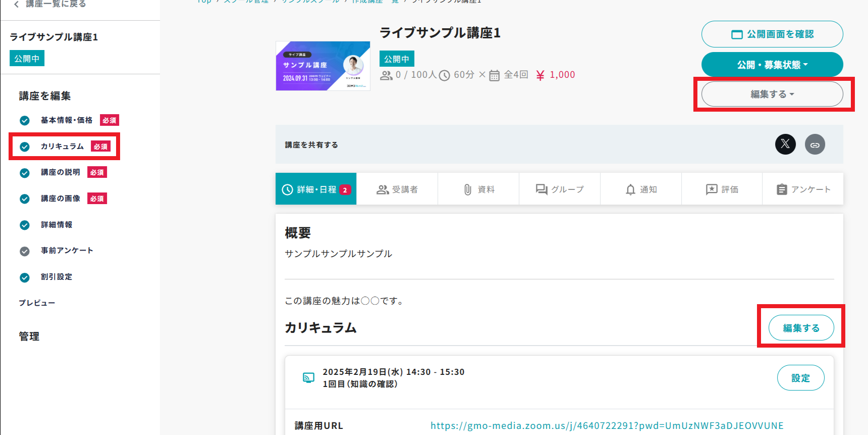
Task: Click the サンプル講座 course thumbnail image
Action: 323,66
